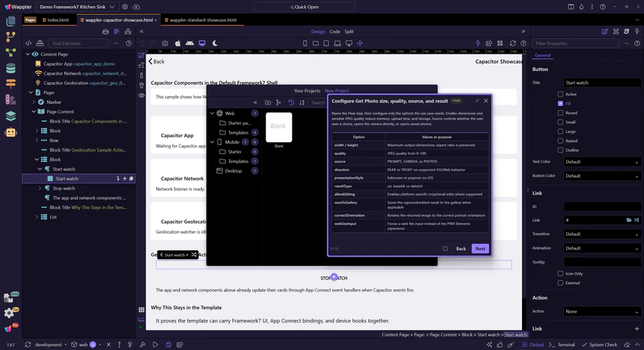Expand the Stop watch tree node
The image size is (644, 350).
[40, 188]
